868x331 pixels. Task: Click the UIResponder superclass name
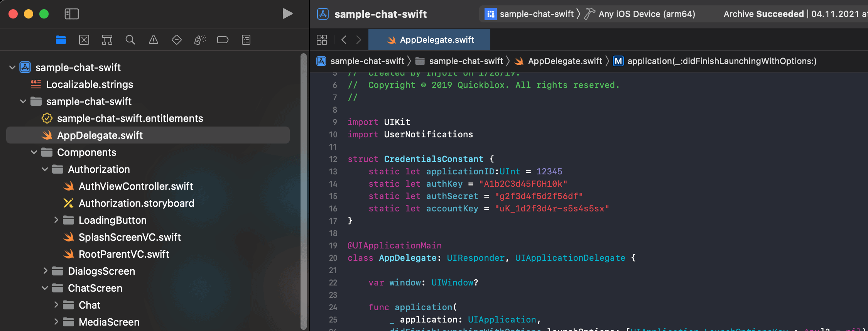click(x=476, y=258)
